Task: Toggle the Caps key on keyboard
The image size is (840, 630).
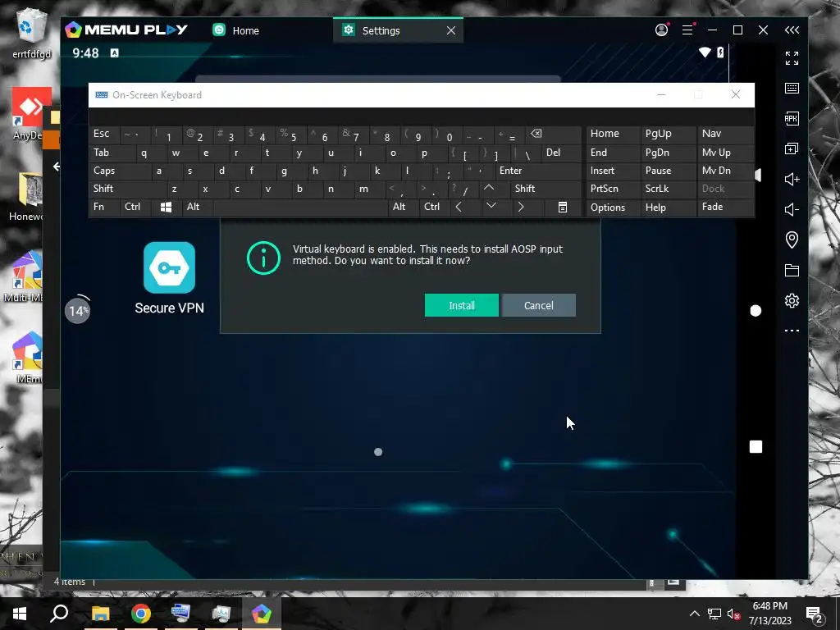Action: [120, 171]
